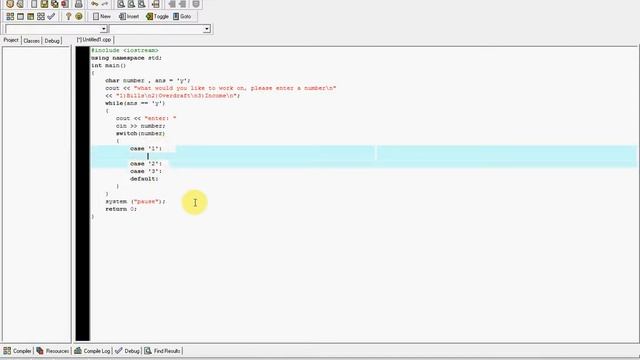640x360 pixels.
Task: Click the Compile toolbar icon
Action: click(10, 16)
